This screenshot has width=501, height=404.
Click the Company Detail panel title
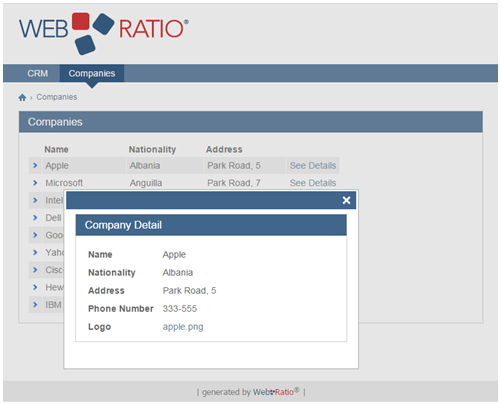123,225
